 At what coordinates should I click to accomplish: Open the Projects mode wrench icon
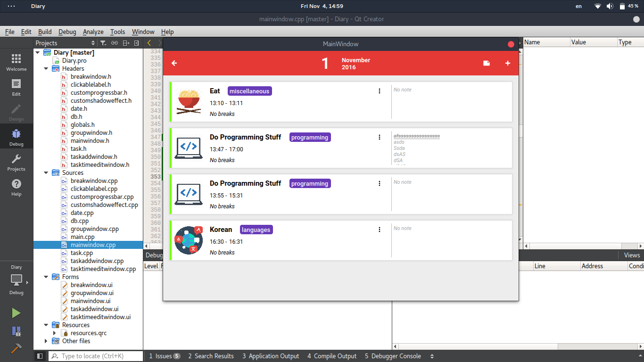click(16, 162)
